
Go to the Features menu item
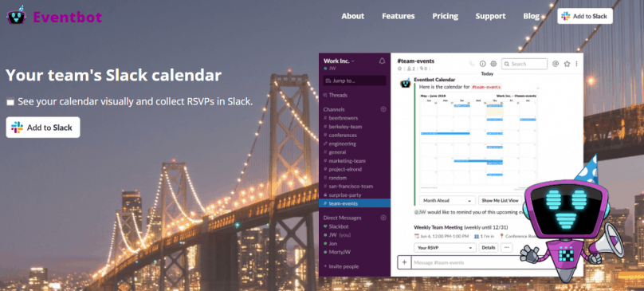(399, 16)
